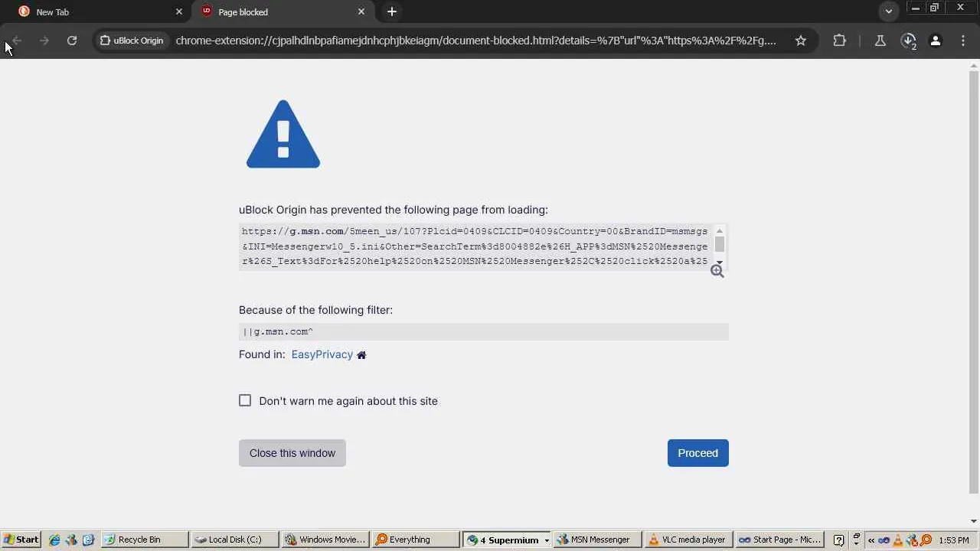
Task: Close the Page blocked tab
Action: [361, 11]
